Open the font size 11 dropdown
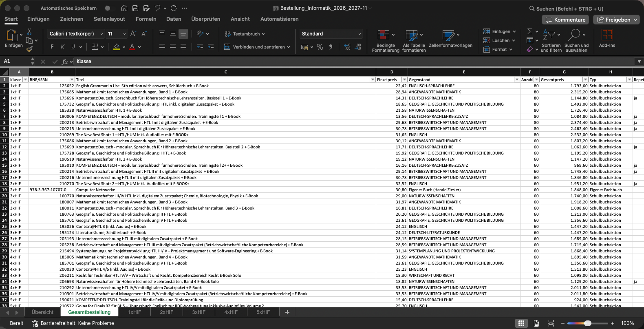The width and height of the screenshot is (644, 329). click(x=124, y=34)
